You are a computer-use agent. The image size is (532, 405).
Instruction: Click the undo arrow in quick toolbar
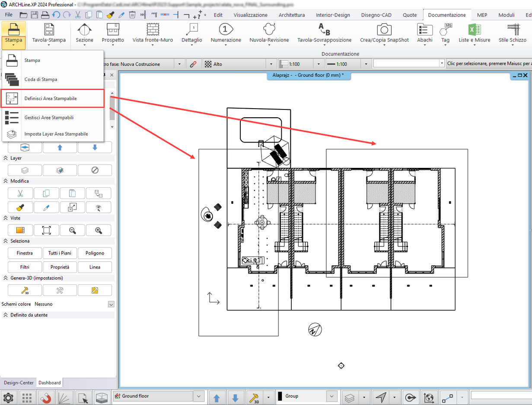[56, 15]
